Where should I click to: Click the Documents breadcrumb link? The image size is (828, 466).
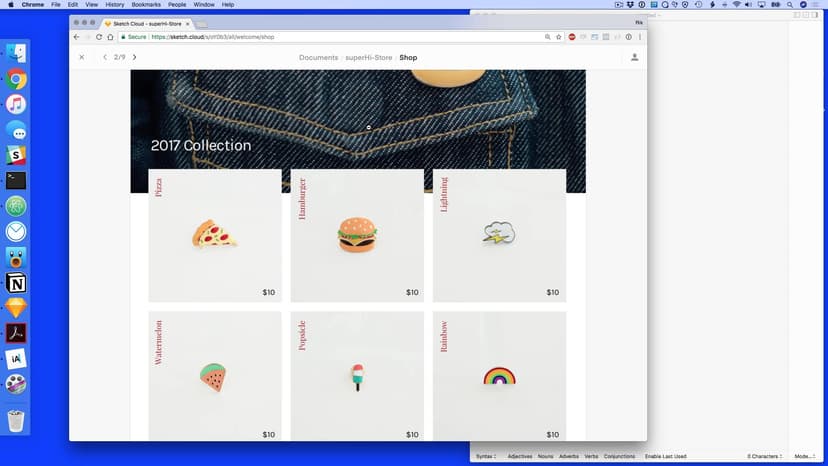318,57
